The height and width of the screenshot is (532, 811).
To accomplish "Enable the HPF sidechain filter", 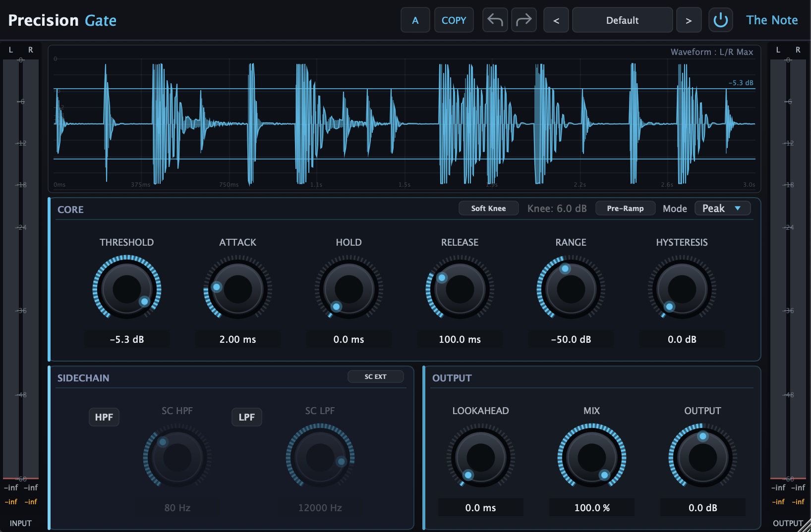I will click(x=104, y=417).
